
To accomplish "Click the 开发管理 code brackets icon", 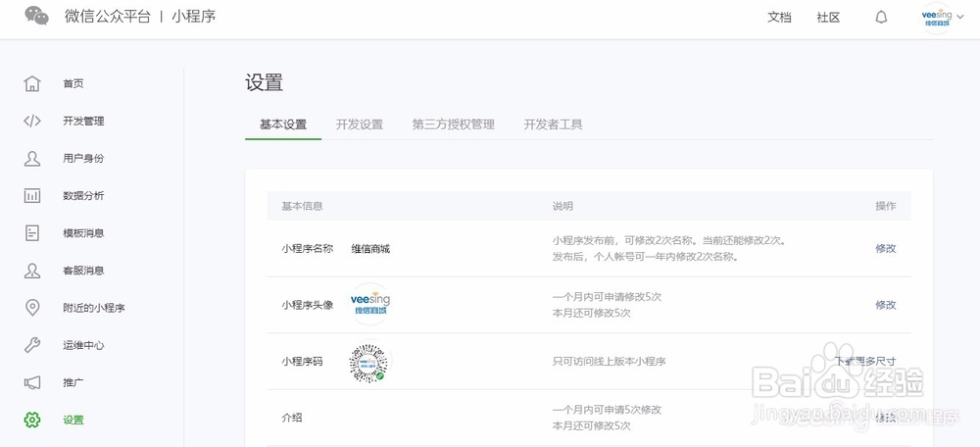I will coord(32,121).
